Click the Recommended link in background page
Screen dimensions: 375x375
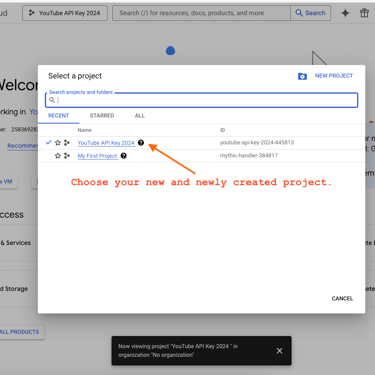point(23,146)
